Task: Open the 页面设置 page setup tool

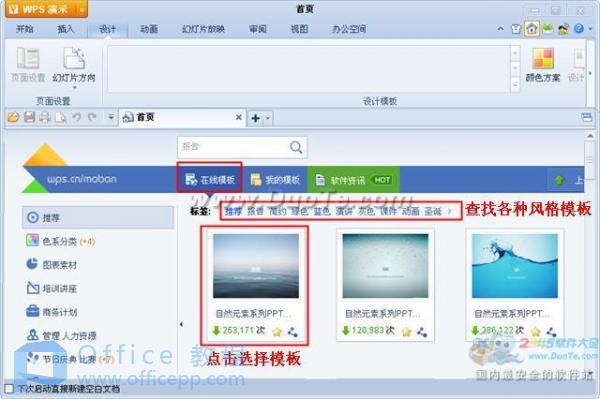Action: pos(28,64)
